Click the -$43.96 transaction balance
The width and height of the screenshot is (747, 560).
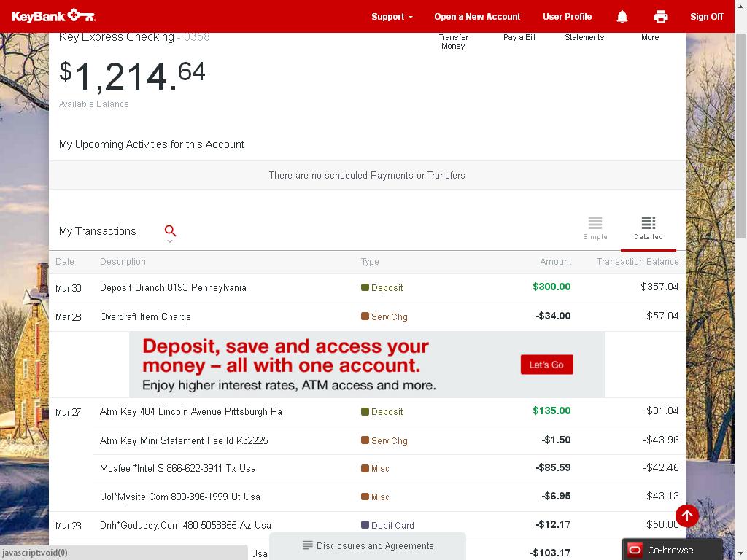pyautogui.click(x=661, y=440)
